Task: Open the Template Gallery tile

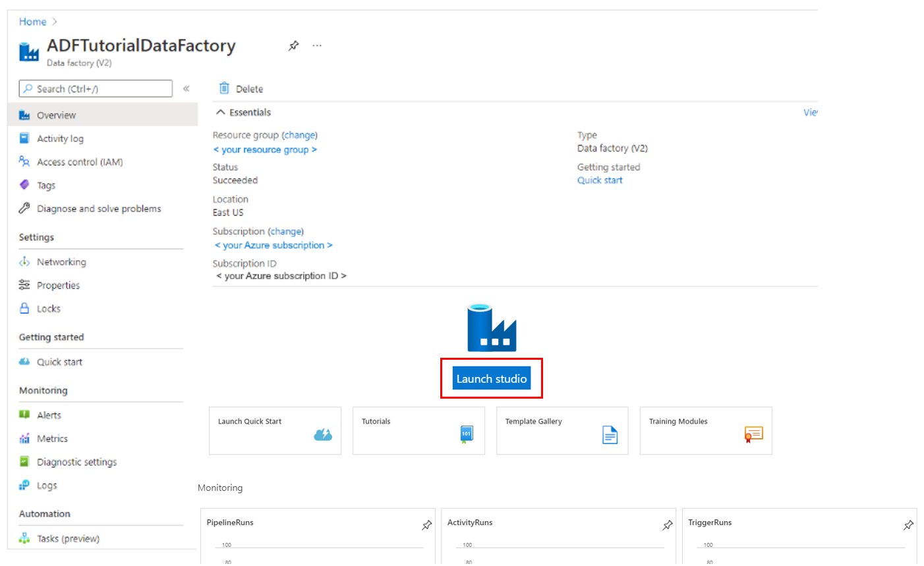Action: pos(562,431)
